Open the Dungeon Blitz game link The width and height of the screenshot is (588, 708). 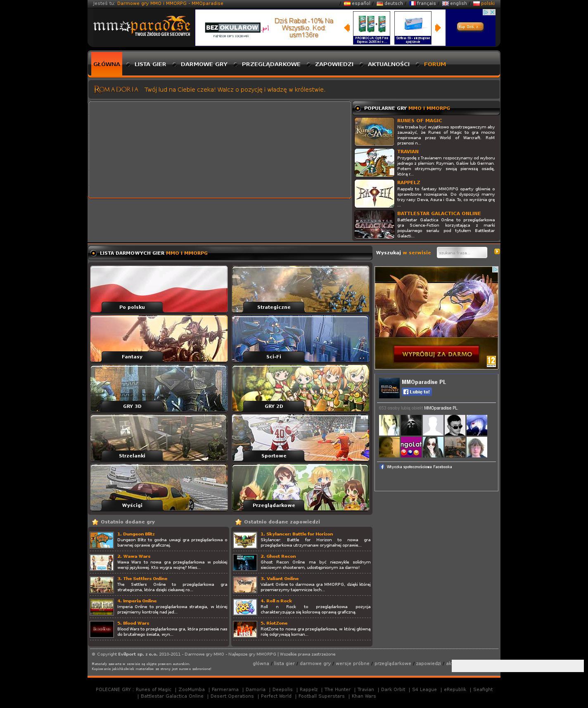[136, 534]
